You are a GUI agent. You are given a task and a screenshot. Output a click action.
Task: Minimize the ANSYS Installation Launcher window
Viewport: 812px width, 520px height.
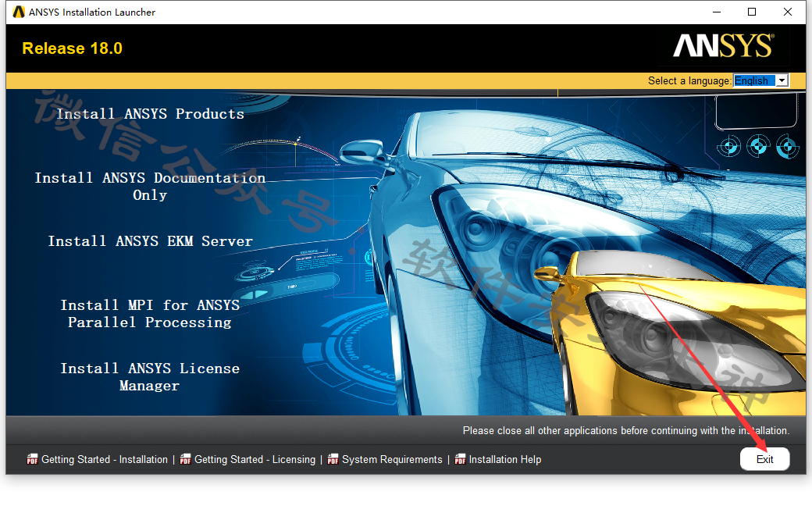pyautogui.click(x=717, y=12)
